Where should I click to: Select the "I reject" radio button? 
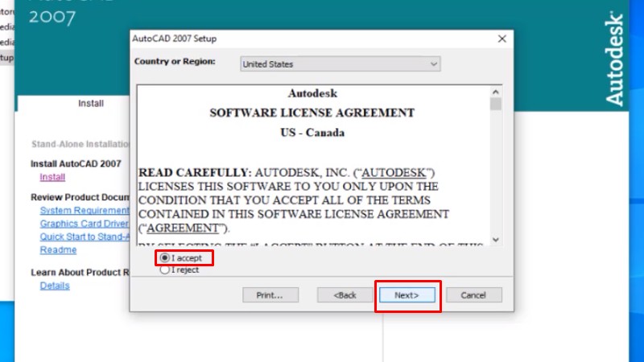click(165, 270)
